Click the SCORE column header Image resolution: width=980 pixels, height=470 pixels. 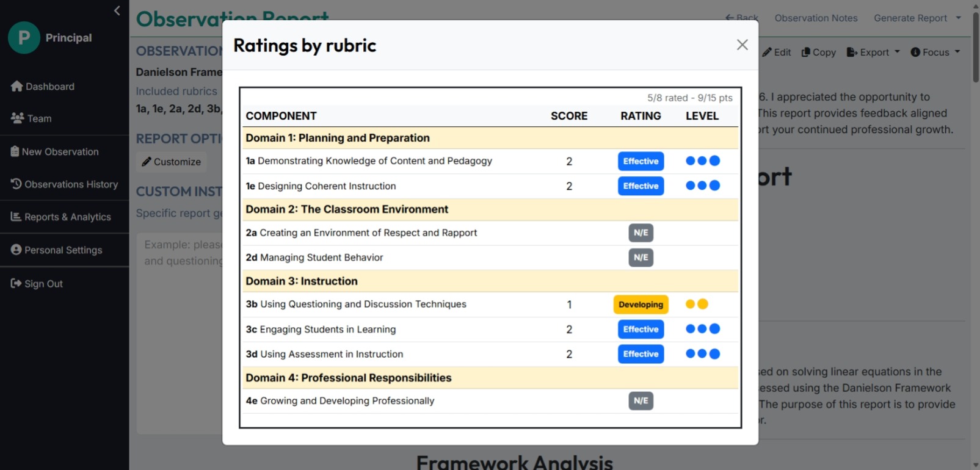569,116
